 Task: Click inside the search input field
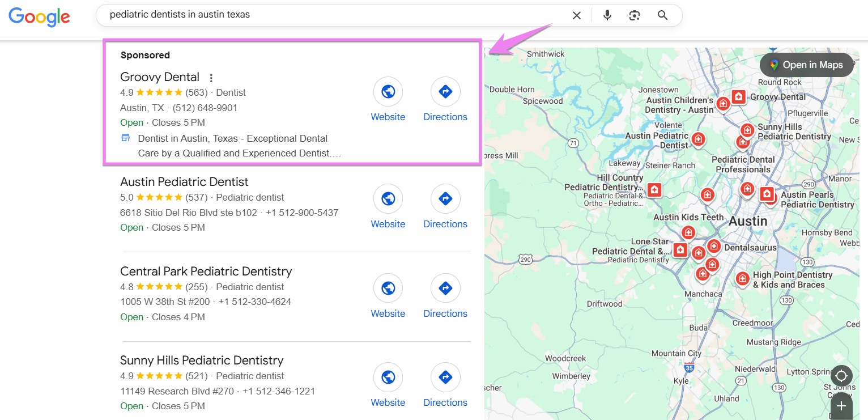[283, 15]
